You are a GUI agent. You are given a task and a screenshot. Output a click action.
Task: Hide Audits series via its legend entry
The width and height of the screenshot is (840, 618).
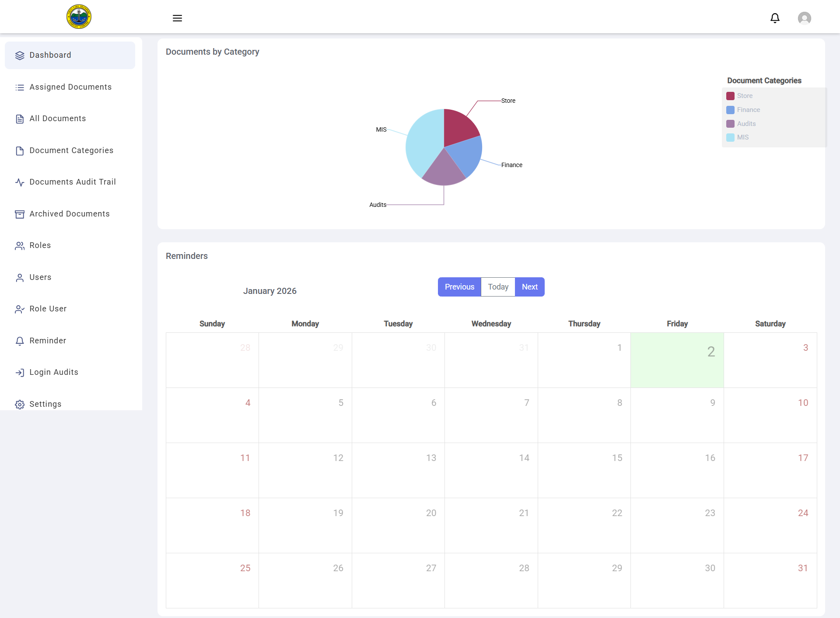point(746,124)
